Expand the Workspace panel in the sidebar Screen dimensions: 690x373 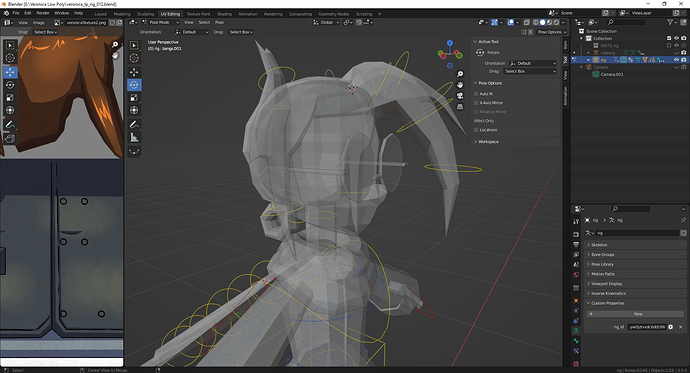[515, 142]
